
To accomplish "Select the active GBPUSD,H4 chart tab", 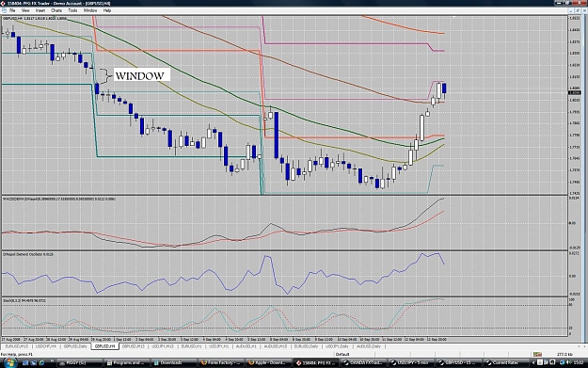I will tap(105, 346).
